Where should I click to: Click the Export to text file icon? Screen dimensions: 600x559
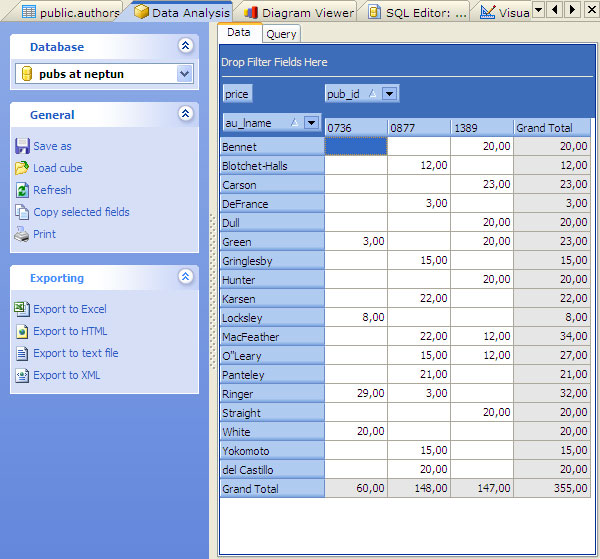point(22,354)
